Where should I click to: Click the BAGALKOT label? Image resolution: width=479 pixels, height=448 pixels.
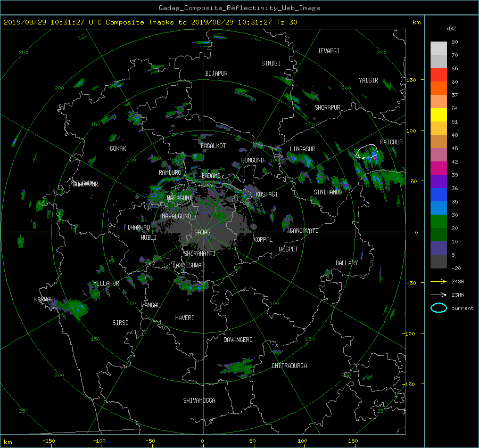click(x=213, y=146)
